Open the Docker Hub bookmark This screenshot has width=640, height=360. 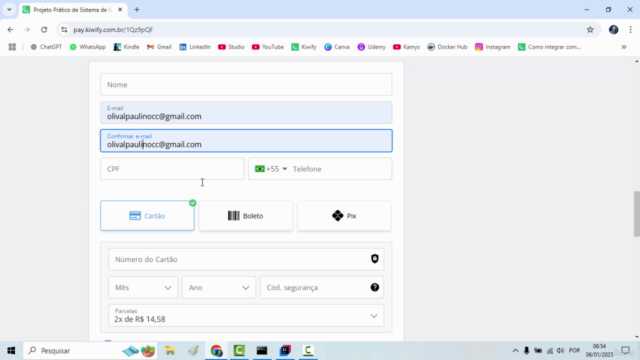click(x=447, y=47)
